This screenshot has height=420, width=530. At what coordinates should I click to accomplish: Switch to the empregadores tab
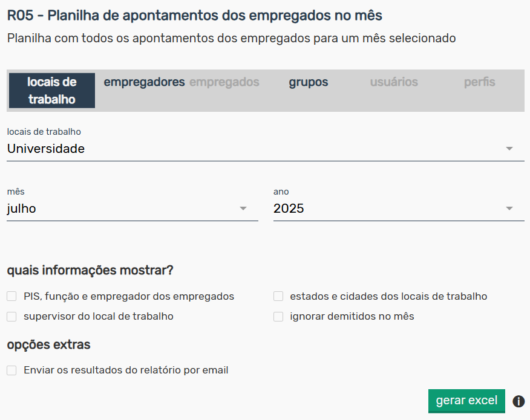tap(144, 82)
